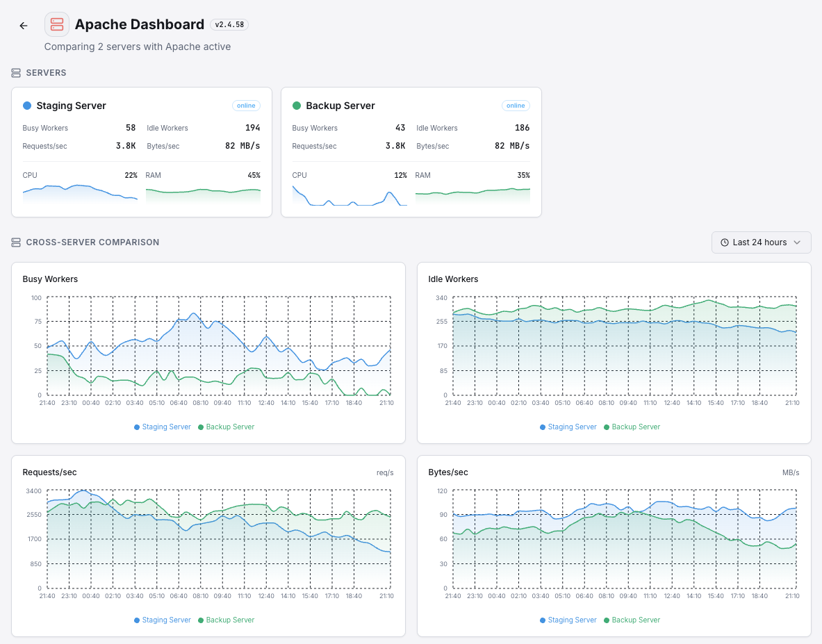
Task: Click the back arrow icon
Action: (x=23, y=25)
